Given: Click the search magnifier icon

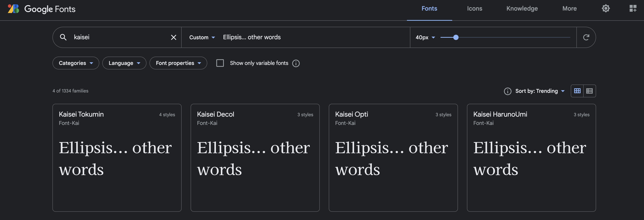Looking at the screenshot, I should [x=63, y=37].
